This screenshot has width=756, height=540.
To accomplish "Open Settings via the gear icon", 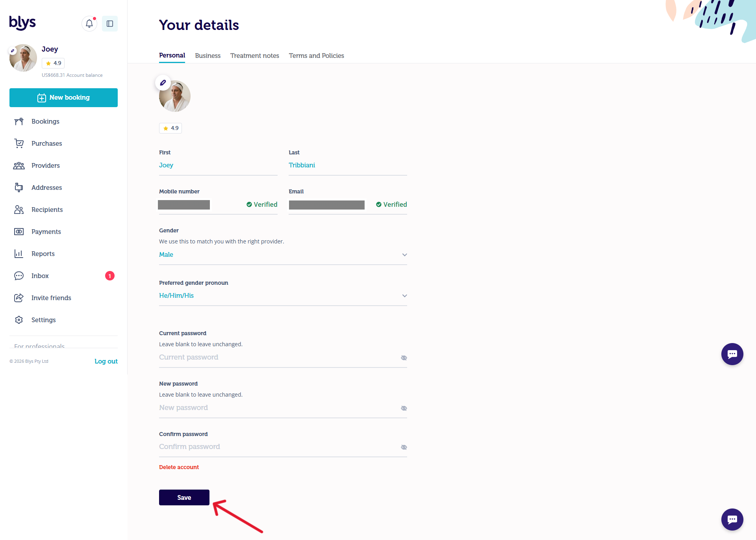I will pos(19,320).
